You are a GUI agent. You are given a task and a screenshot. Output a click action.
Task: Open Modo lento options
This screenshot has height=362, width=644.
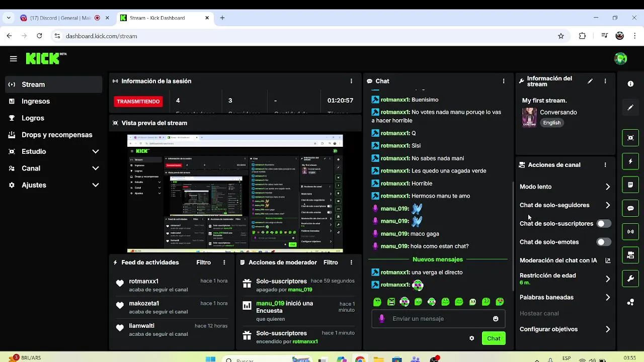[x=566, y=187]
